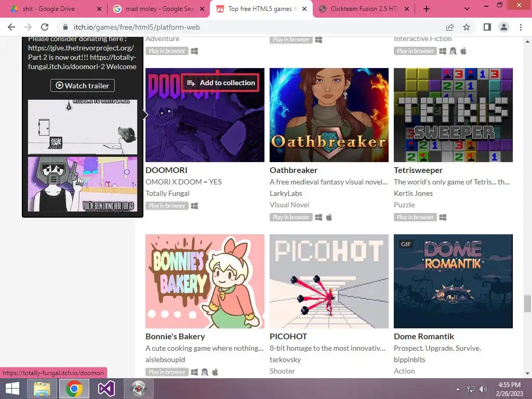Click the Apple icon under Bonnie's Bakery
532x399 pixels.
pyautogui.click(x=215, y=372)
